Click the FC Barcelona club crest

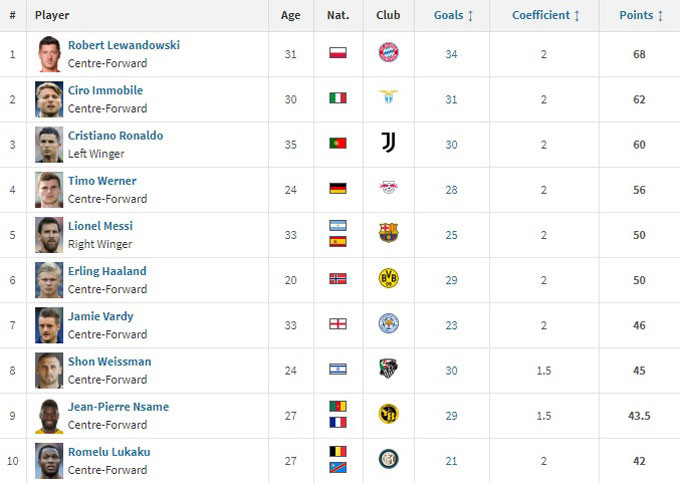[x=388, y=233]
